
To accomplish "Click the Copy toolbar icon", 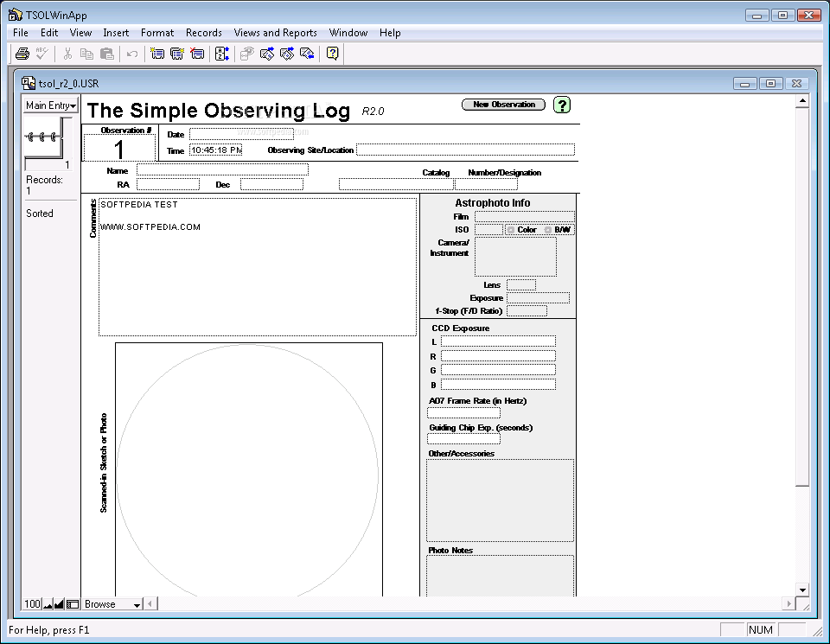I will (86, 54).
